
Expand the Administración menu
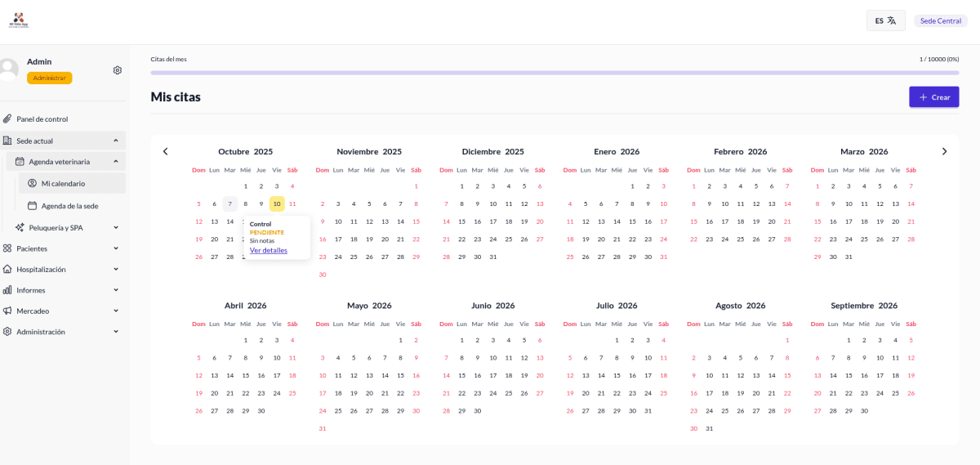[x=116, y=332]
